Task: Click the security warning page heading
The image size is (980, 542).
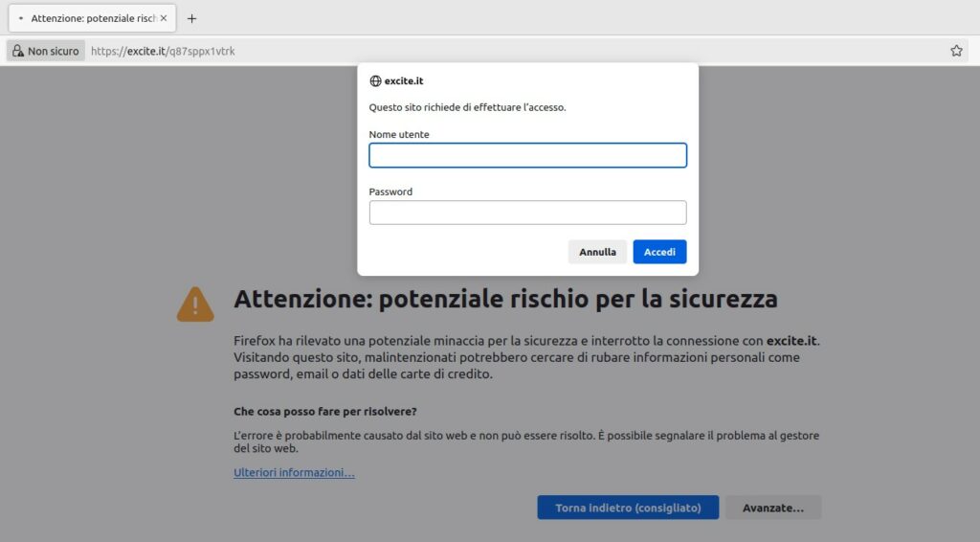Action: [x=505, y=300]
